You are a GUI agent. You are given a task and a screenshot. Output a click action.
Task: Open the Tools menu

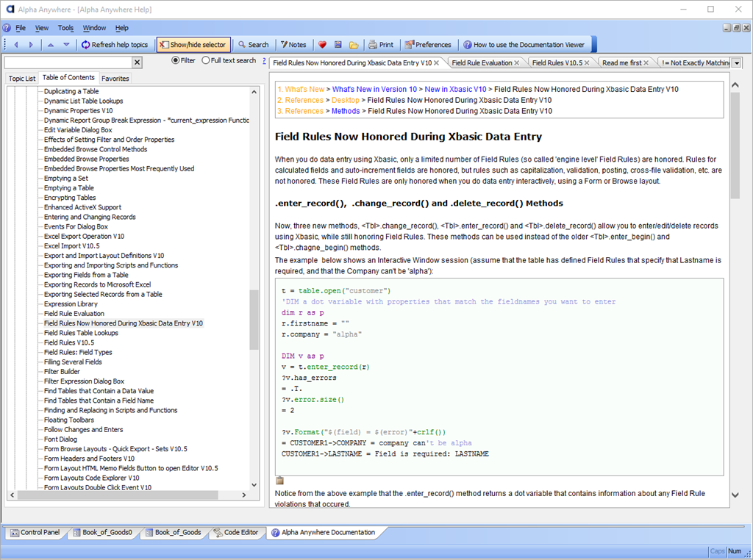coord(65,28)
